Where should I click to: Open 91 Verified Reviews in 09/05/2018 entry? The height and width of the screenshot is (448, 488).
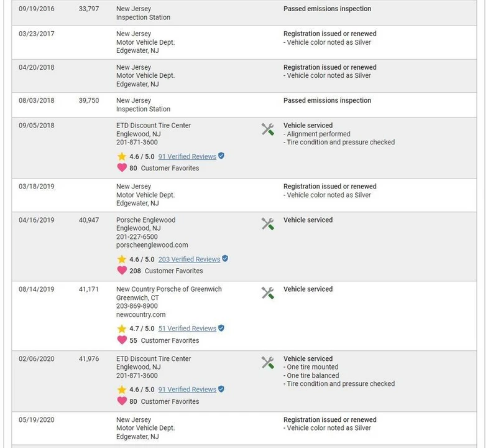click(187, 156)
